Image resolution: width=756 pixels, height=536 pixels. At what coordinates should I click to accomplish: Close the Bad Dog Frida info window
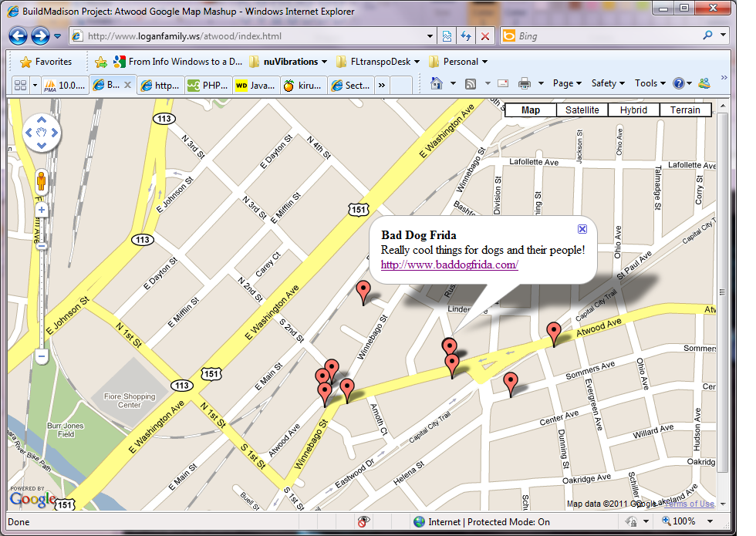(x=582, y=229)
